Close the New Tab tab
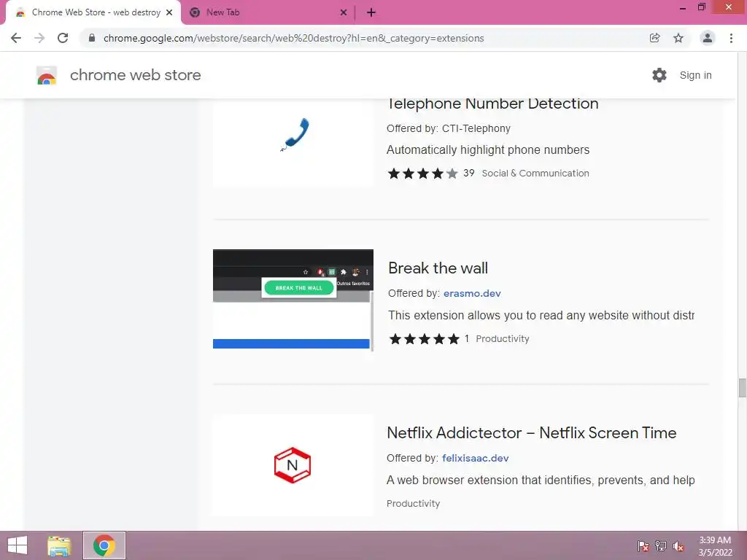This screenshot has width=747, height=560. (344, 12)
